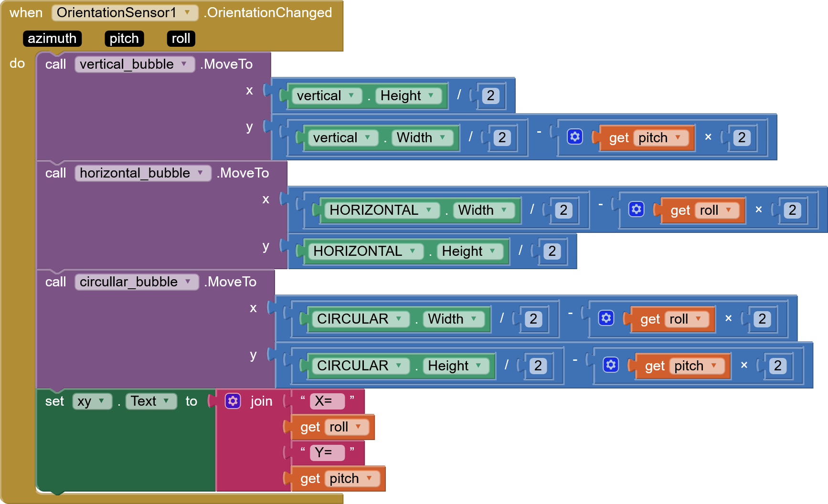
Task: Select the pitch parameter in event header
Action: point(124,39)
